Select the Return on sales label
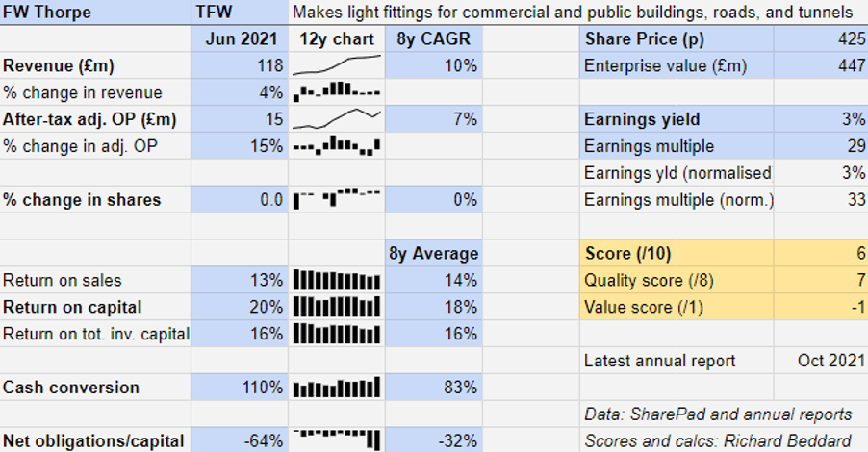 (96, 280)
